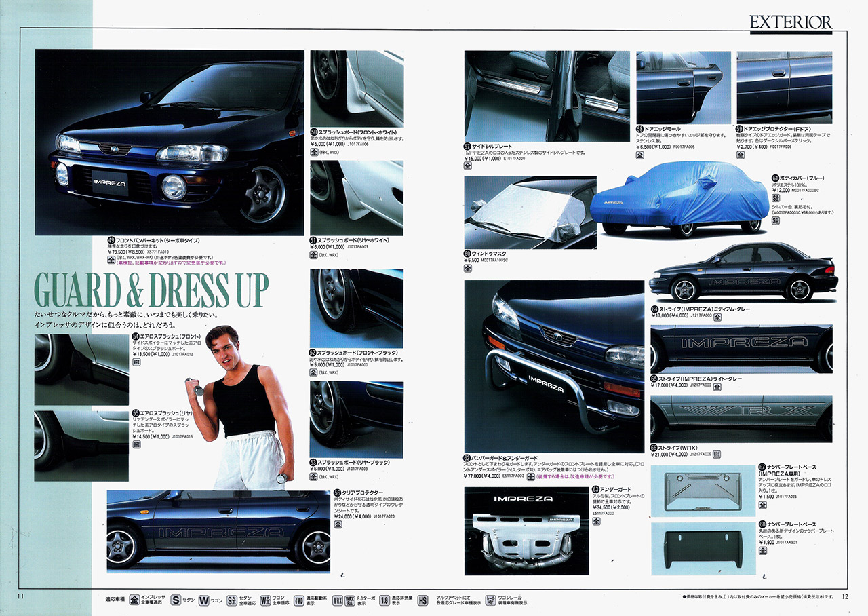Click the 全 icon under アンダーガード item 63
The image size is (868, 616).
coord(596,522)
